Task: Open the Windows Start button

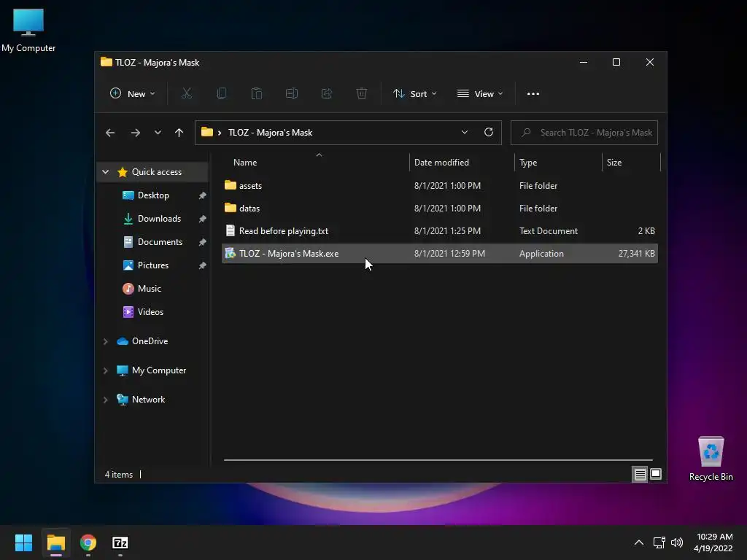Action: (23, 542)
